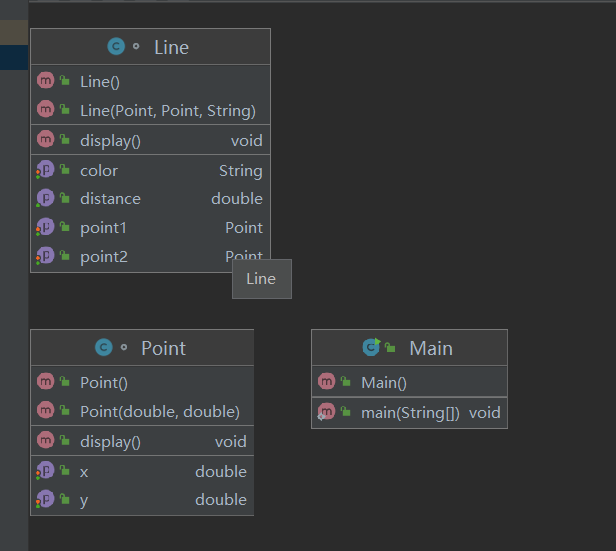Click method icon beside Point(double, double)
Screen dimensions: 616x551
coord(45,411)
